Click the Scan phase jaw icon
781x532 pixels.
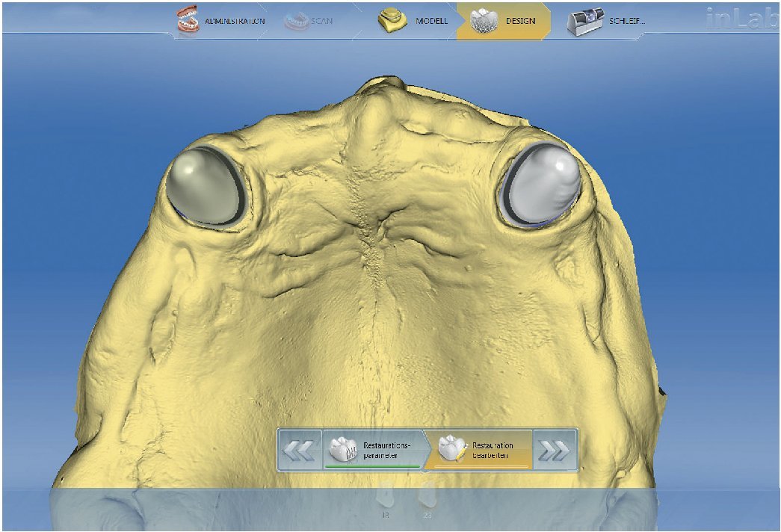(297, 21)
